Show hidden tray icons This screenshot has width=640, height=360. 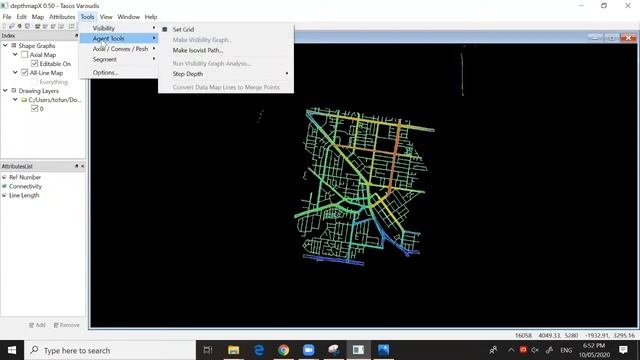[511, 350]
